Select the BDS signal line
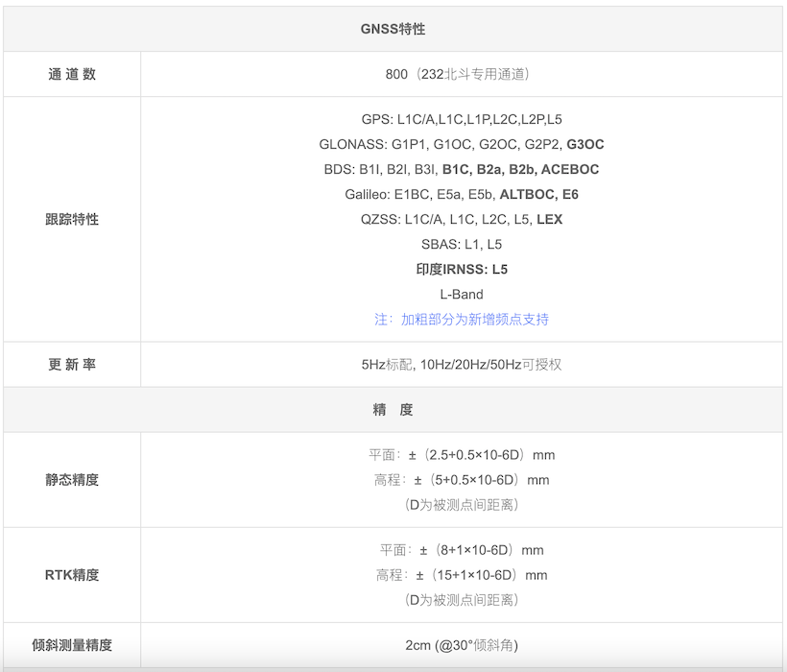The image size is (787, 672). click(x=462, y=170)
